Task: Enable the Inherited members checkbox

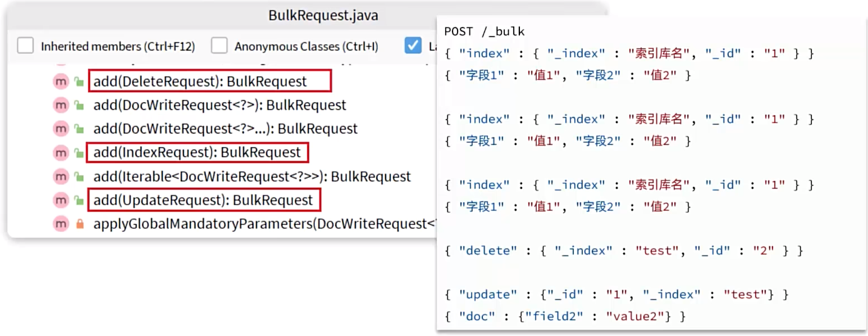Action: point(25,46)
